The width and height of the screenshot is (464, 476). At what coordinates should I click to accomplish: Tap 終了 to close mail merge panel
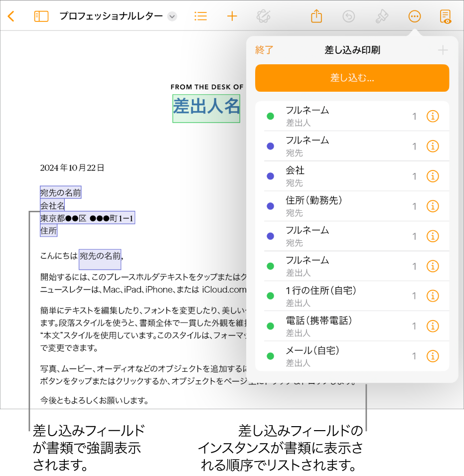(264, 50)
